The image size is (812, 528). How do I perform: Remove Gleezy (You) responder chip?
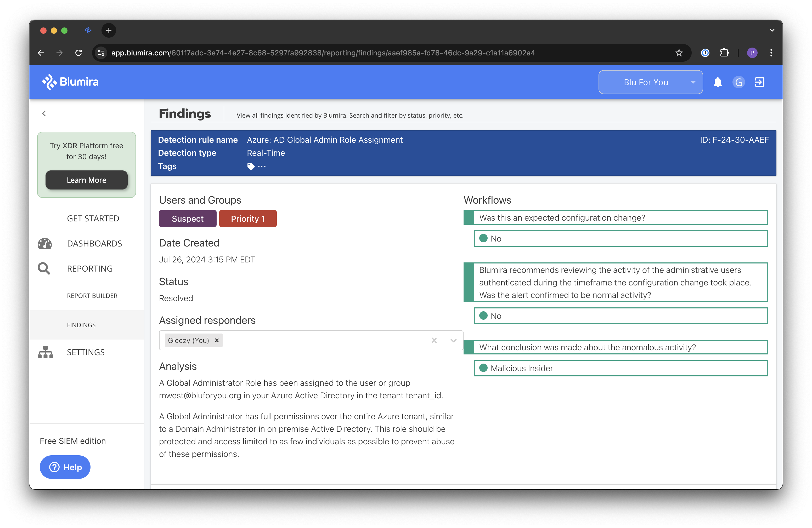(217, 340)
